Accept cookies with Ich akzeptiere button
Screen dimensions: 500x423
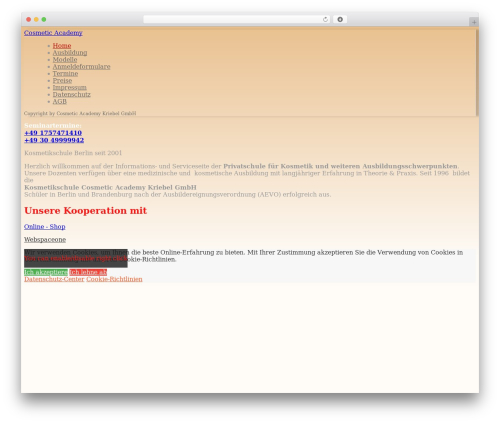click(46, 272)
